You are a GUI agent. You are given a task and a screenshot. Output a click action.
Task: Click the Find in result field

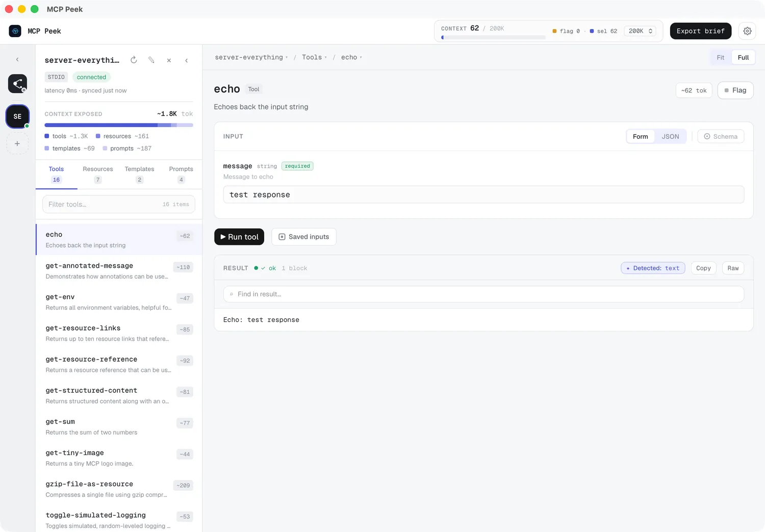(x=483, y=294)
